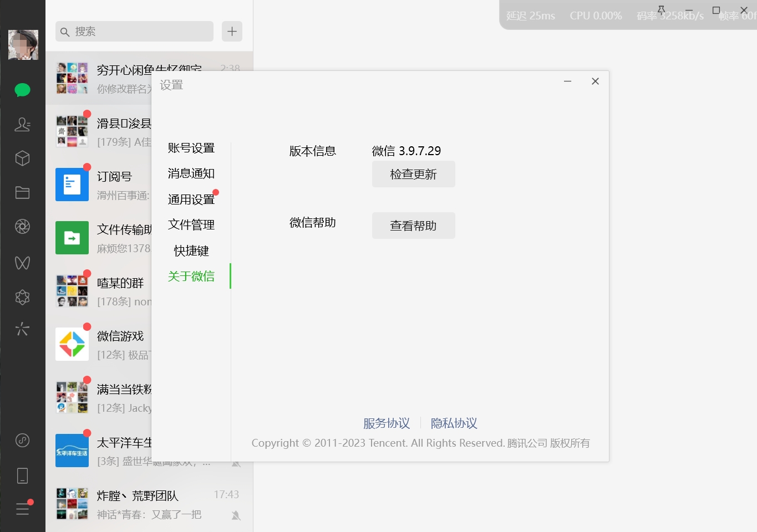
Task: Open the 服务协议 link
Action: tap(386, 423)
